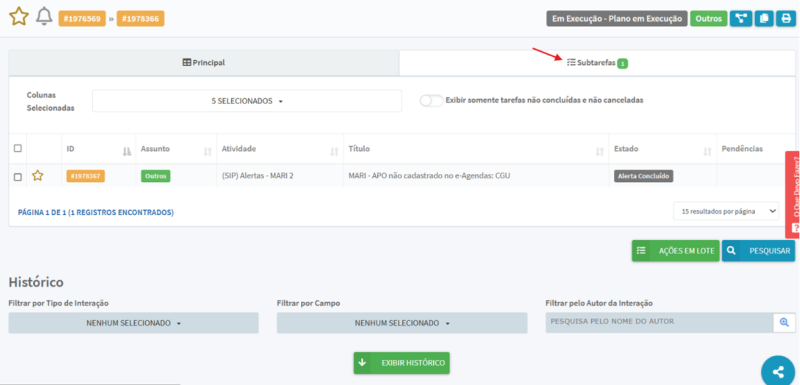Click the notification bell icon
Screen dimensions: 800x385
click(44, 17)
